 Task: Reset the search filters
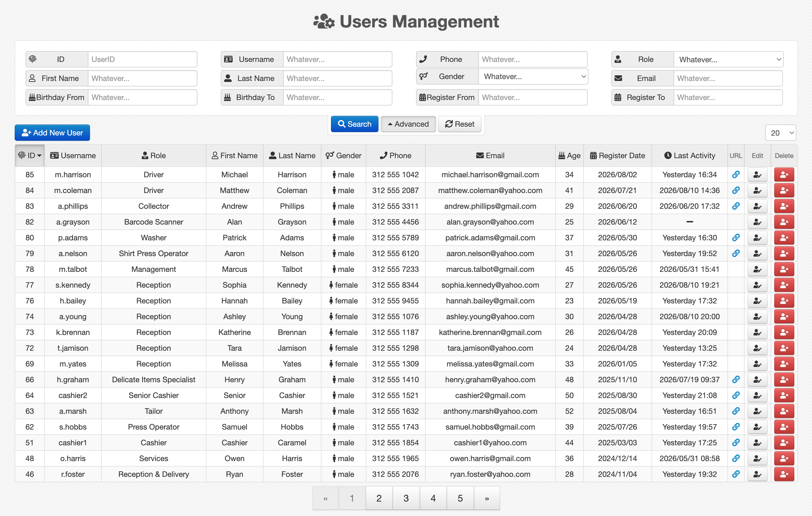click(460, 124)
